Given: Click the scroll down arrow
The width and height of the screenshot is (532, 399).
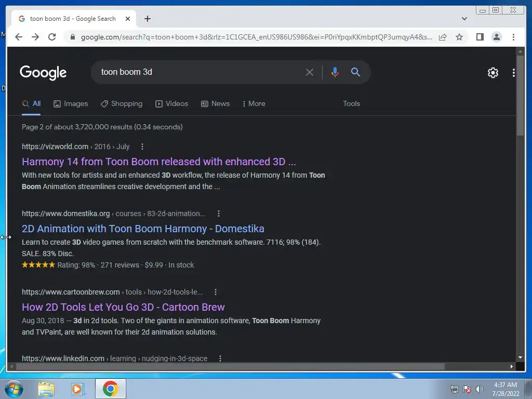Looking at the screenshot, I should (520, 357).
